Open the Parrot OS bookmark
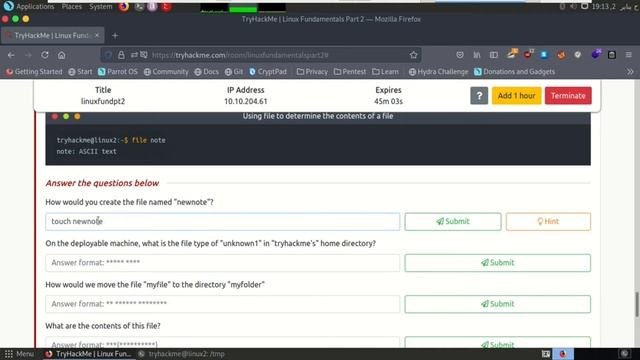The width and height of the screenshot is (640, 360). pyautogui.click(x=118, y=72)
